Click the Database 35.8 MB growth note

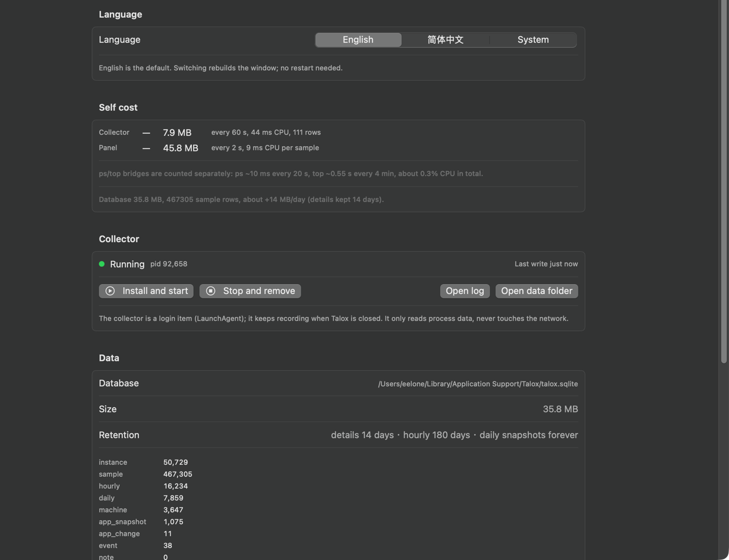tap(241, 200)
